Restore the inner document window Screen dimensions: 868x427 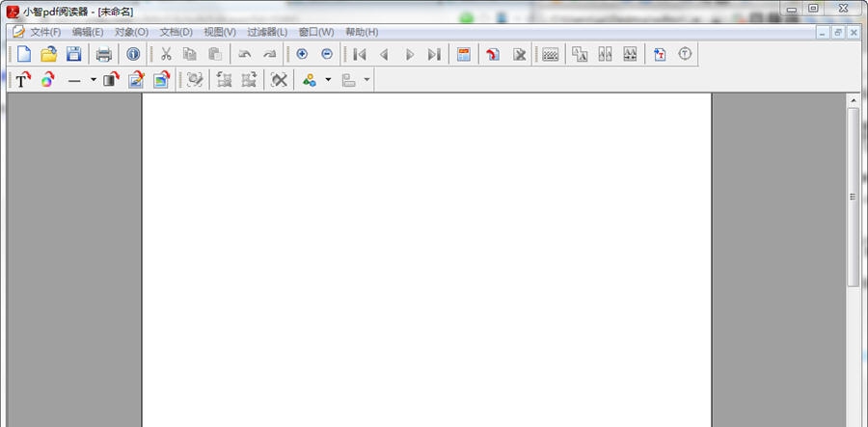click(837, 33)
